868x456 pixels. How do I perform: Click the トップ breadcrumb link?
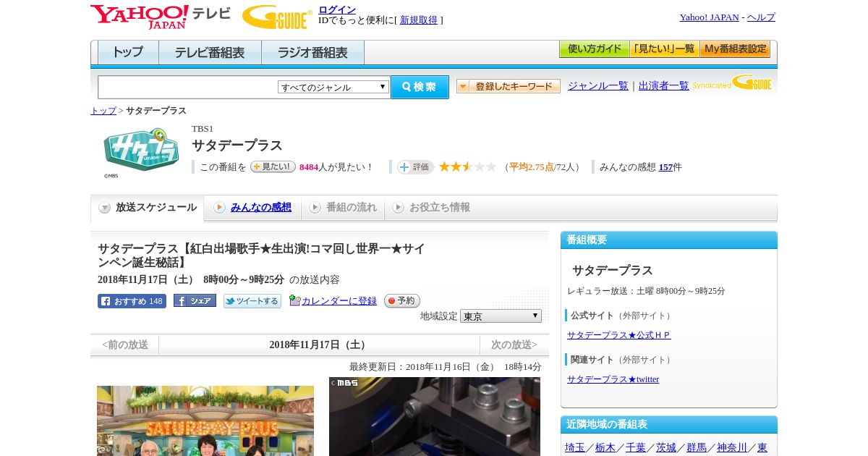pos(103,111)
